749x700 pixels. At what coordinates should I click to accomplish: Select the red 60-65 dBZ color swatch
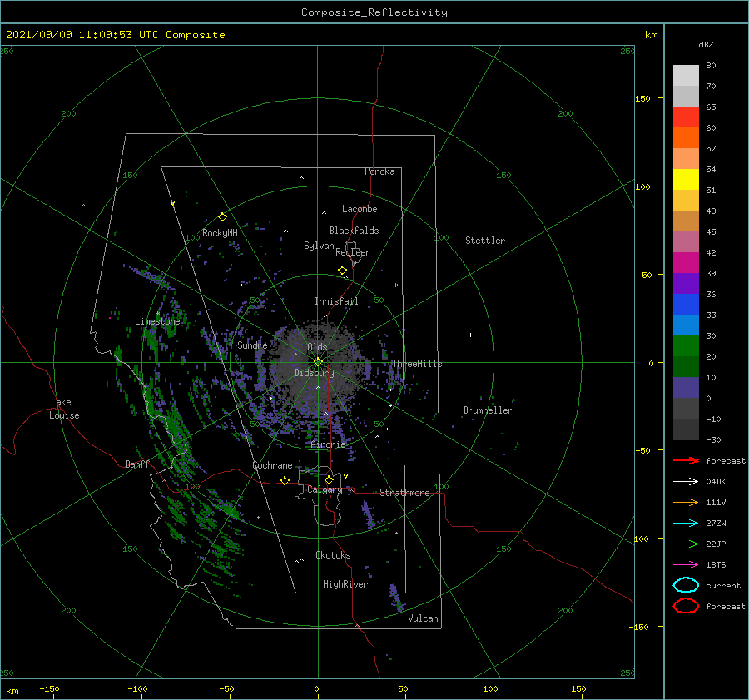point(686,117)
